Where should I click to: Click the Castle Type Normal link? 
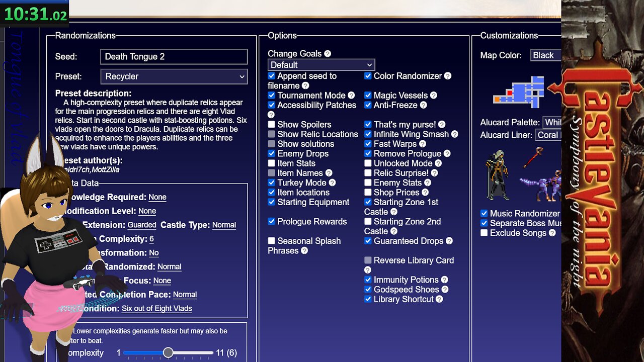[224, 225]
